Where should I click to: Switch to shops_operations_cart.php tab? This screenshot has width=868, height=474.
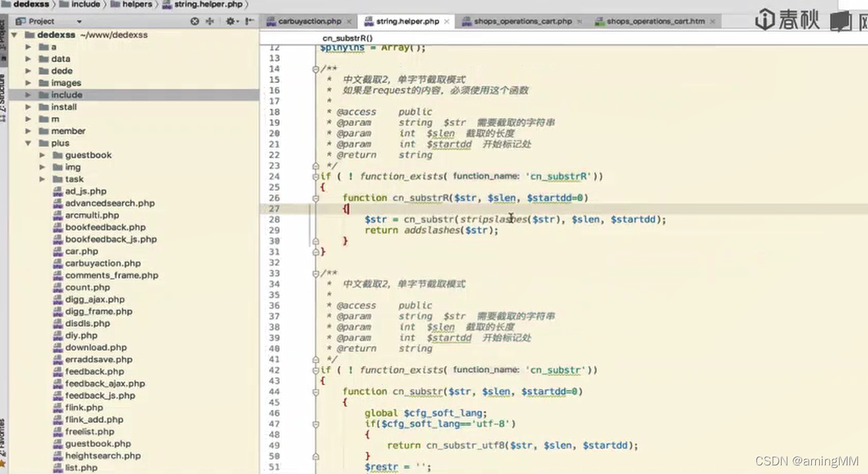(522, 21)
